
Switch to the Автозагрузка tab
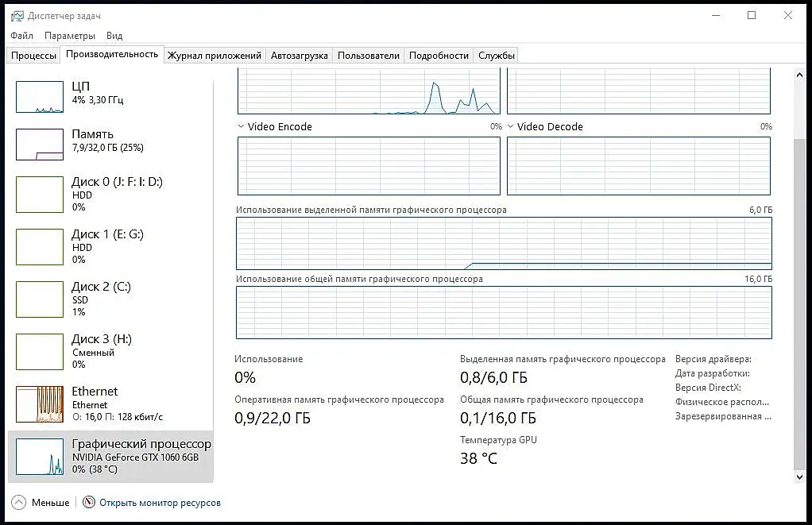pos(300,56)
